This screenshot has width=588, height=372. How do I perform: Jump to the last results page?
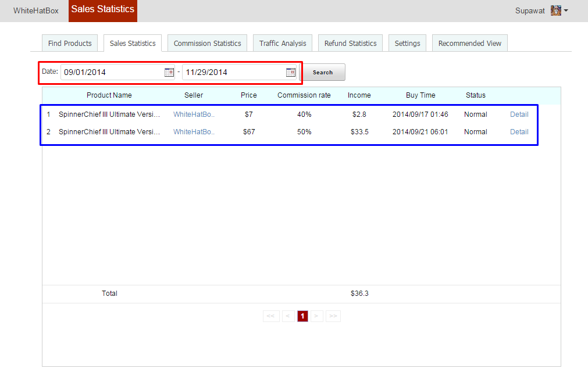tap(333, 316)
